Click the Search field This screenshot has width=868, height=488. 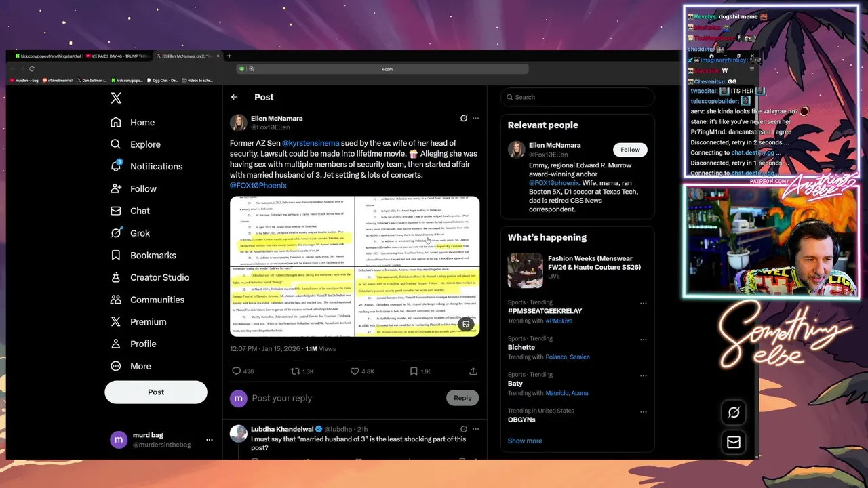coord(578,97)
